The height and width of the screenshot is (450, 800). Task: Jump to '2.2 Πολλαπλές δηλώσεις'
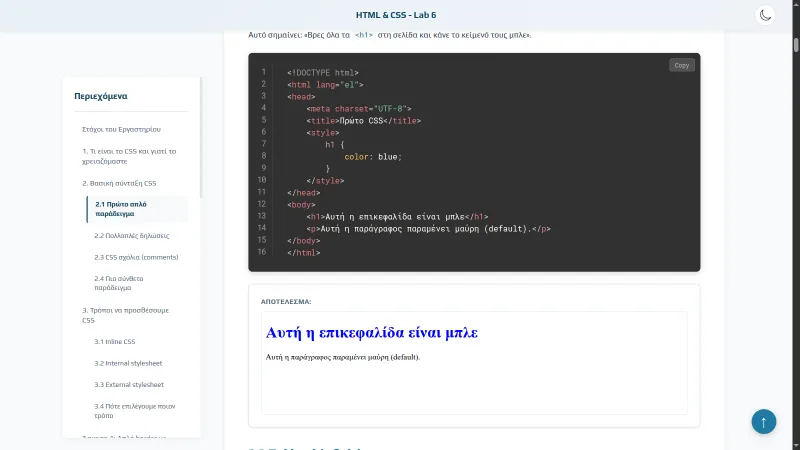132,236
